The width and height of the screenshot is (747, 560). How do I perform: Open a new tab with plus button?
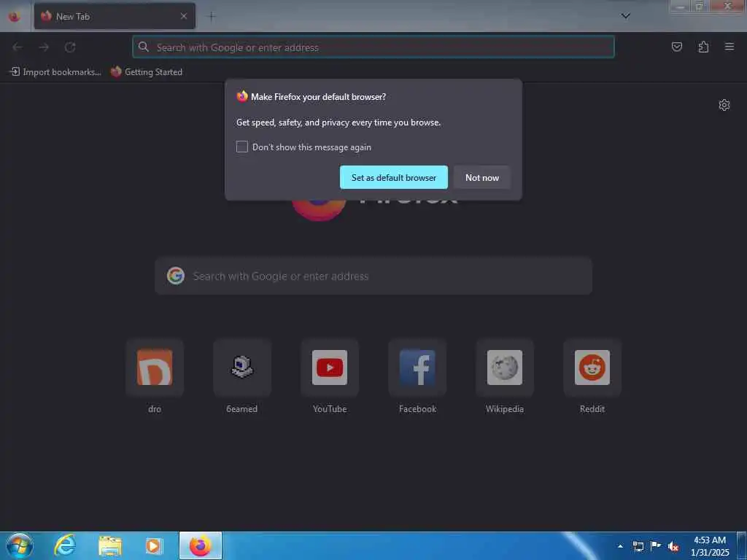tap(211, 17)
